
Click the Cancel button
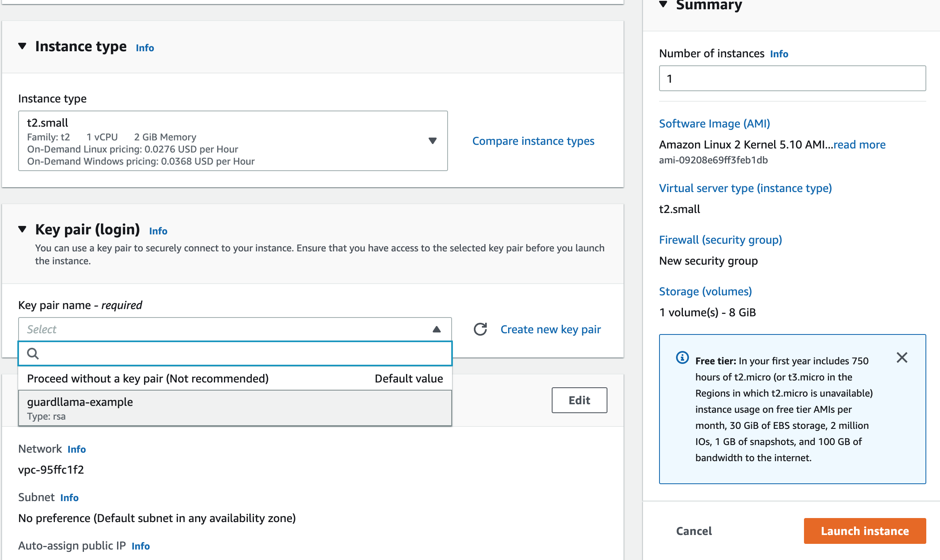[x=693, y=531]
